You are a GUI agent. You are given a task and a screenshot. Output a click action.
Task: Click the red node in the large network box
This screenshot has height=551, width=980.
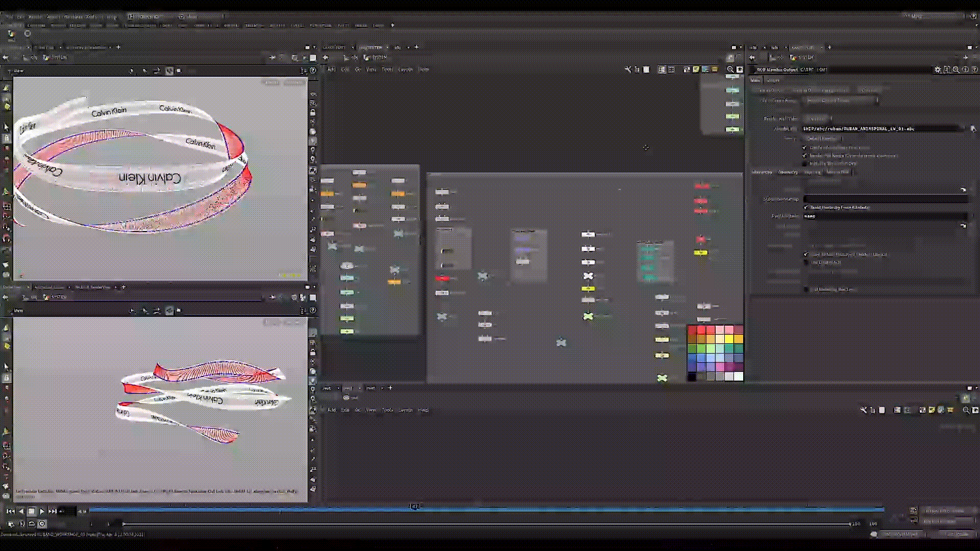coord(442,278)
